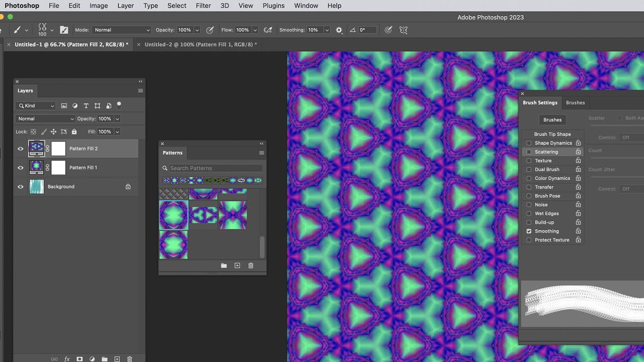The image size is (644, 362).
Task: Uncheck the Smoothing checkbox
Action: click(x=529, y=231)
